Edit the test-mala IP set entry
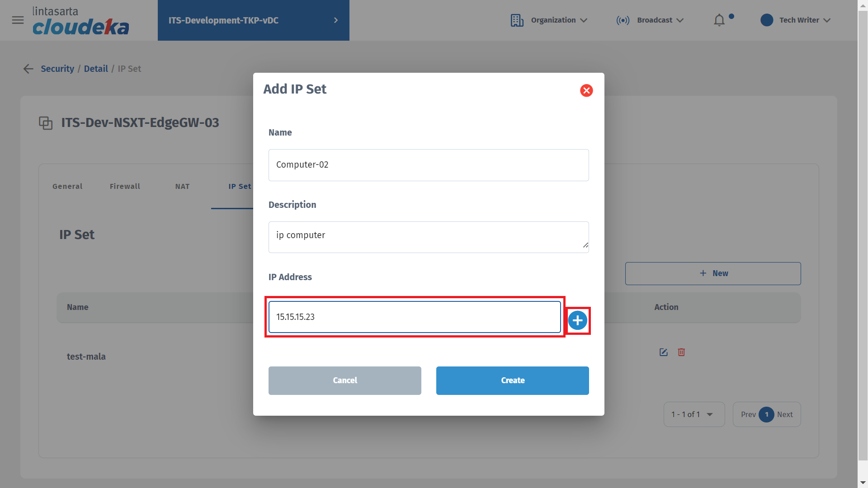 pos(663,352)
